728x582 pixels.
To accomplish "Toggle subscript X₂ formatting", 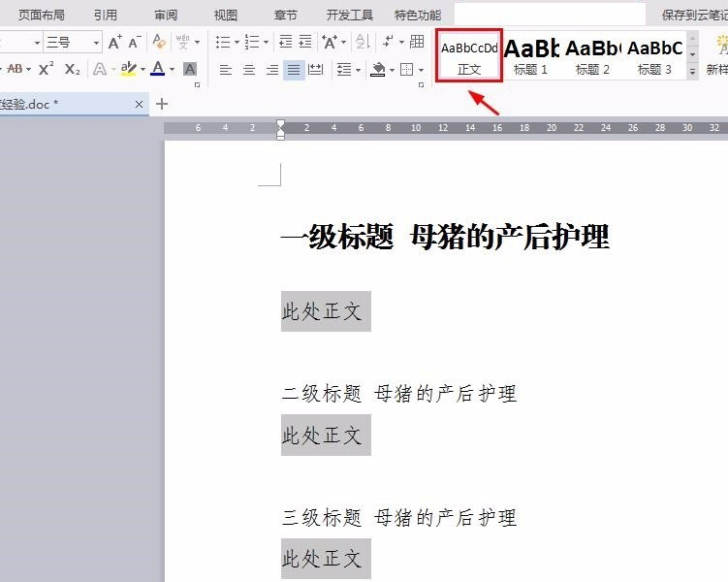I will 72,70.
